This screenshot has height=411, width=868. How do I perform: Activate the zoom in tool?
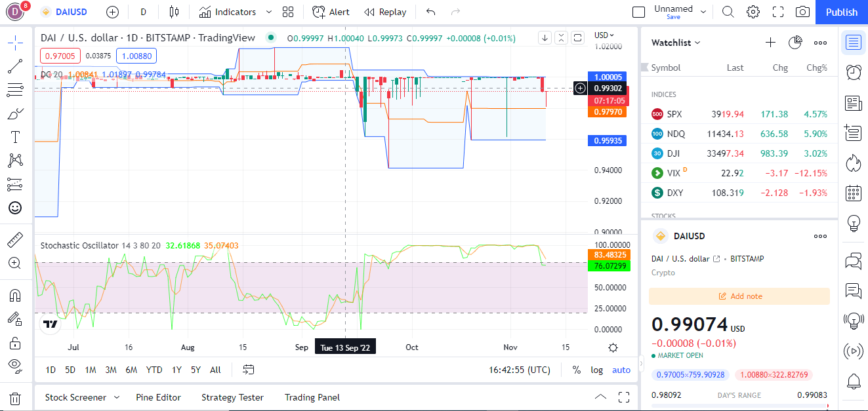click(x=15, y=263)
